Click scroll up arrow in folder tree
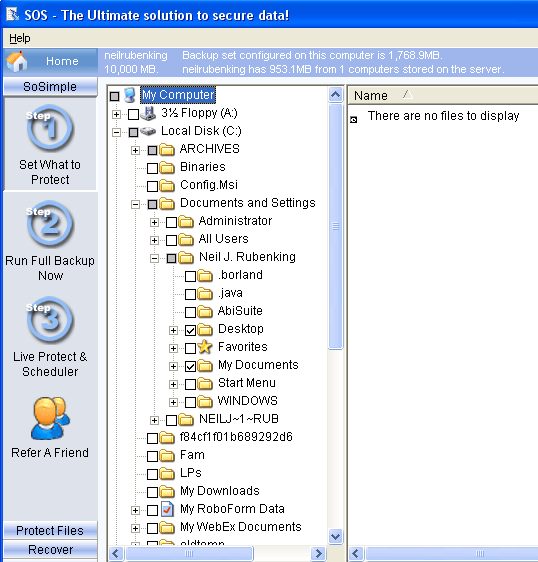This screenshot has height=562, width=538. (x=335, y=95)
